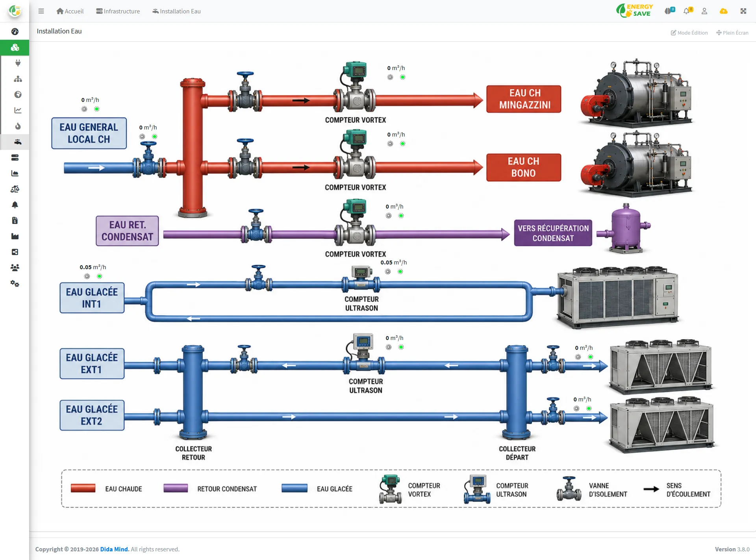The image size is (756, 560).
Task: Click the COLLECTEUR RETOUR label
Action: (193, 453)
